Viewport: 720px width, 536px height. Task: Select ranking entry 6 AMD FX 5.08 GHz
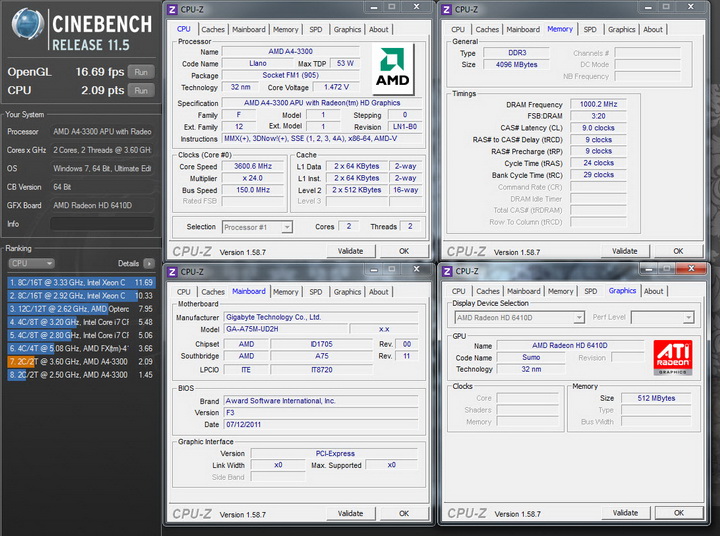coord(81,349)
